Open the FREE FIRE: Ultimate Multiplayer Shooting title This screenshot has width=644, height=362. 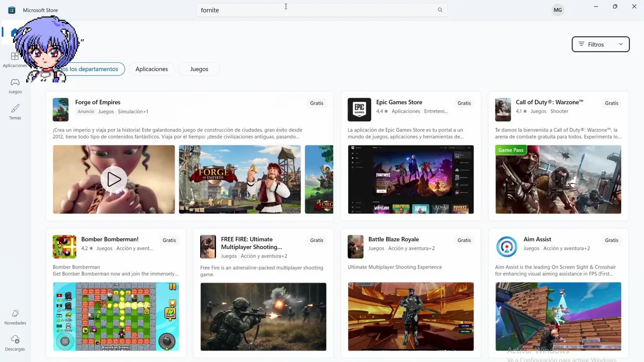252,243
